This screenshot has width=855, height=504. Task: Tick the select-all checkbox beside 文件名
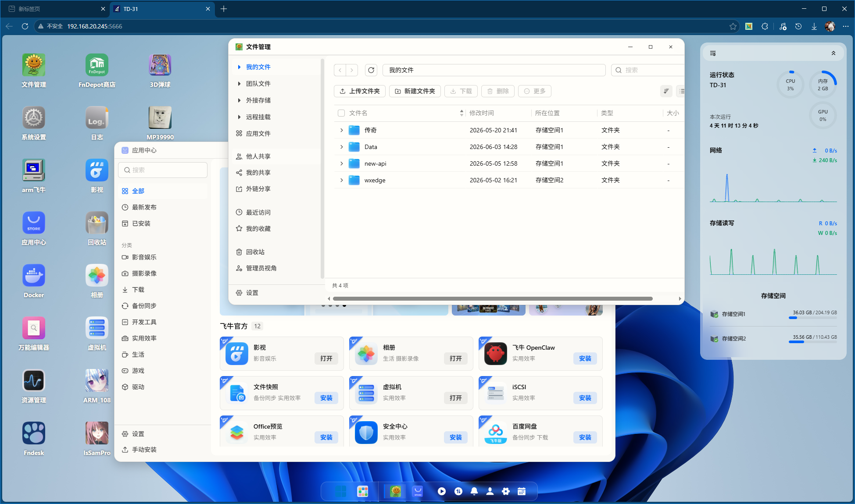[341, 113]
